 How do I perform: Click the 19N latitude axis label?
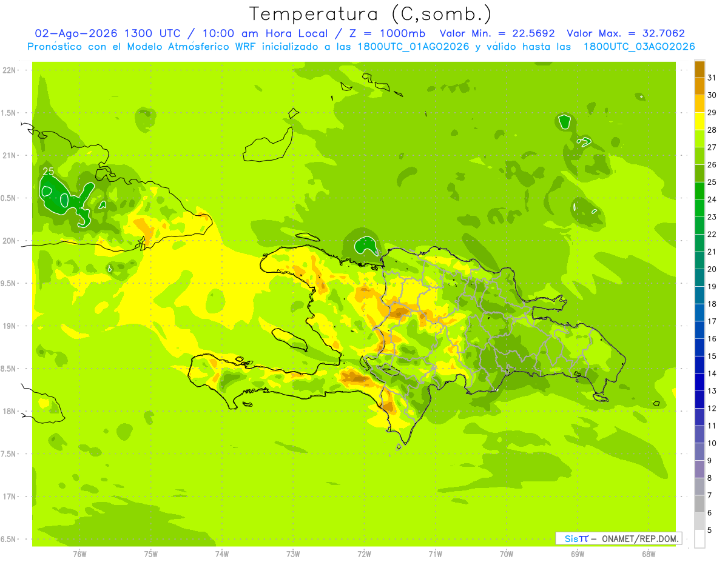coord(9,326)
